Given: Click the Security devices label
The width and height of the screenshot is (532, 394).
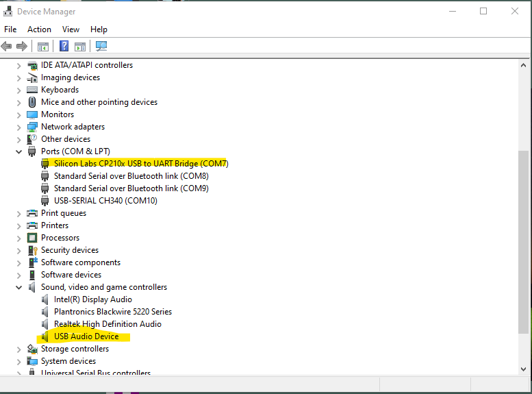Looking at the screenshot, I should [x=70, y=250].
